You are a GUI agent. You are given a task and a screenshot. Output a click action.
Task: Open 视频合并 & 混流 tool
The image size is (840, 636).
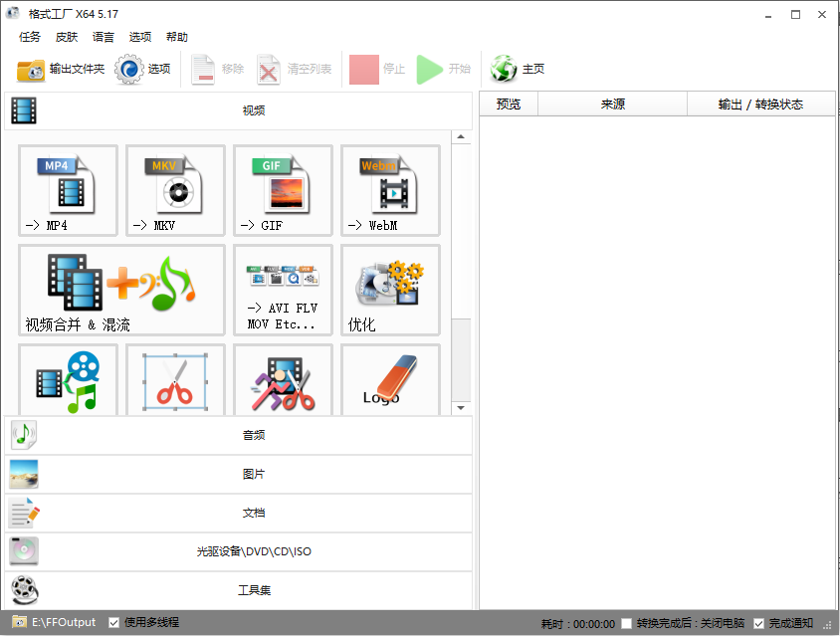pos(121,290)
